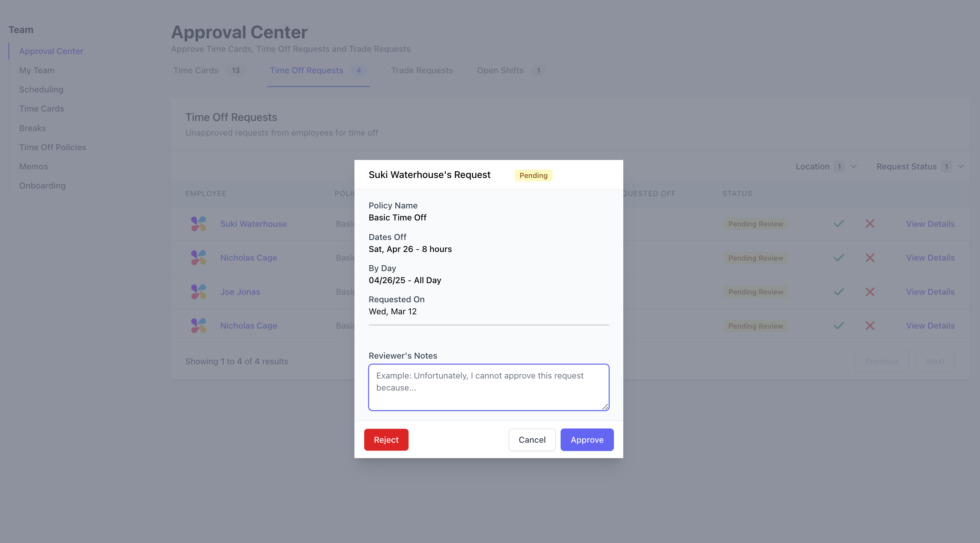Click the approve checkmark for Joe Jonas
Screen dimensions: 980x543
click(x=838, y=292)
